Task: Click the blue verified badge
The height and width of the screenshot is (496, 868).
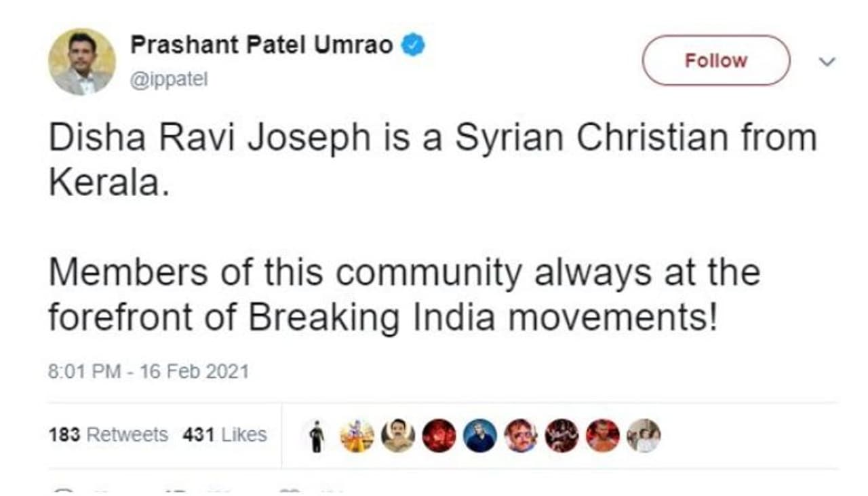Action: pos(413,45)
